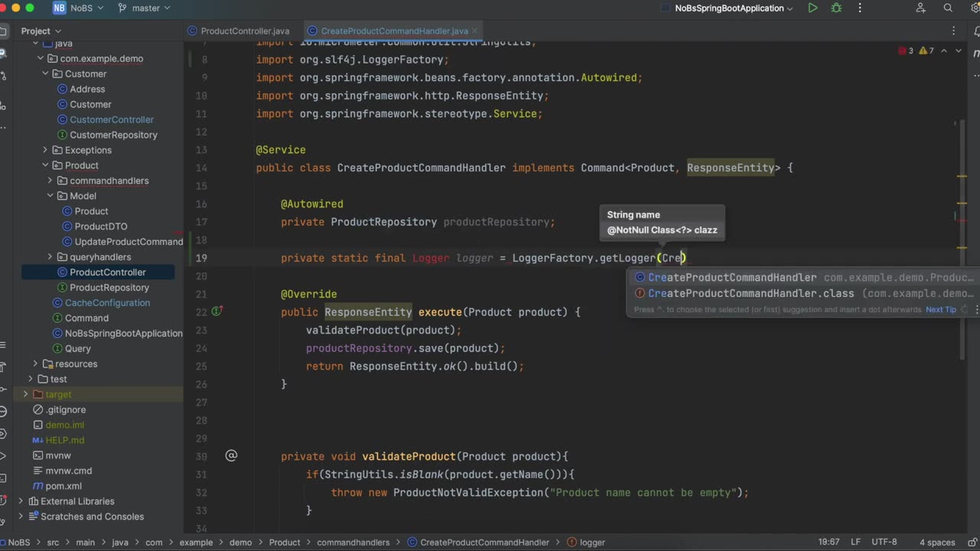Start debugging with the bug icon
The width and height of the screenshot is (980, 551).
pyautogui.click(x=836, y=8)
